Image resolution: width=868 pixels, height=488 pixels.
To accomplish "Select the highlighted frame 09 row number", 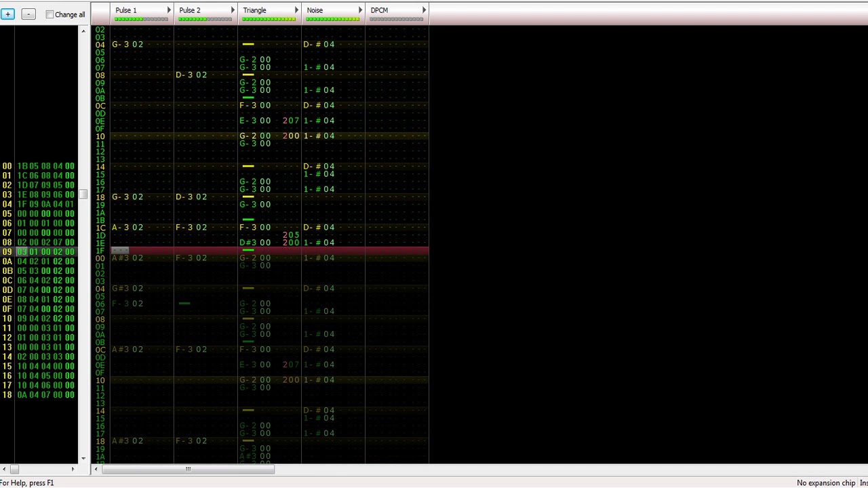I will (7, 251).
